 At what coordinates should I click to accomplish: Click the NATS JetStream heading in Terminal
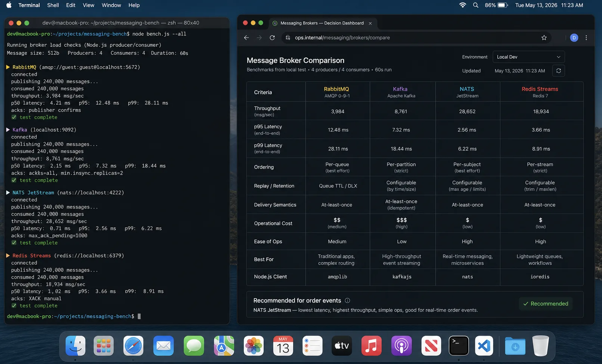coord(33,193)
